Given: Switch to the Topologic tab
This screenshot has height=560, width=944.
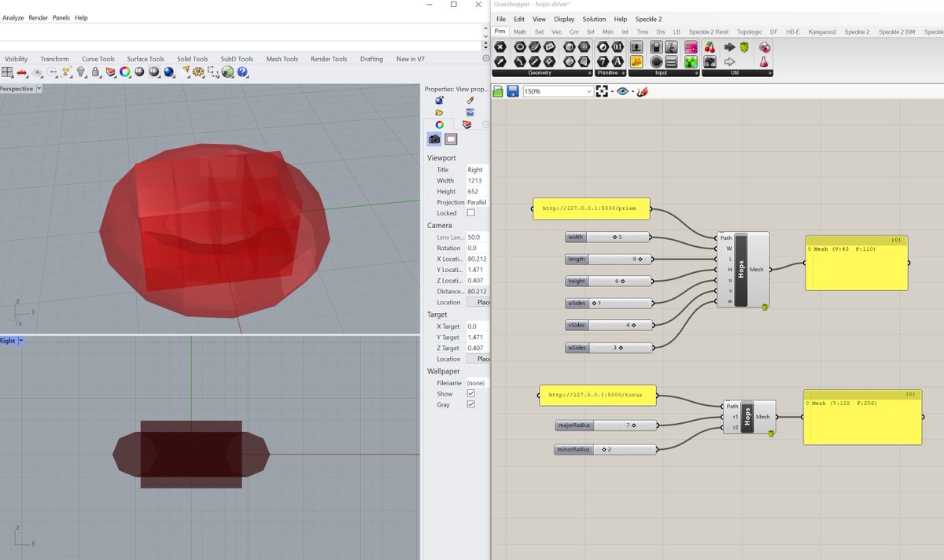Looking at the screenshot, I should (750, 31).
